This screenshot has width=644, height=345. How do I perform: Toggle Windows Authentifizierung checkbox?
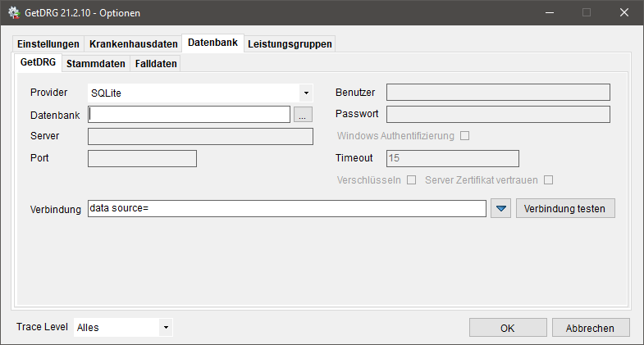pos(464,136)
